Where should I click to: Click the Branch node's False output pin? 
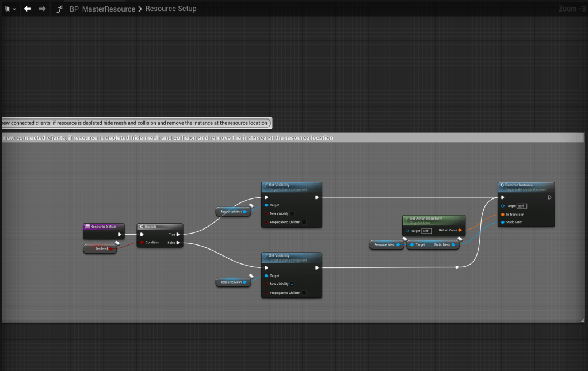click(x=178, y=243)
